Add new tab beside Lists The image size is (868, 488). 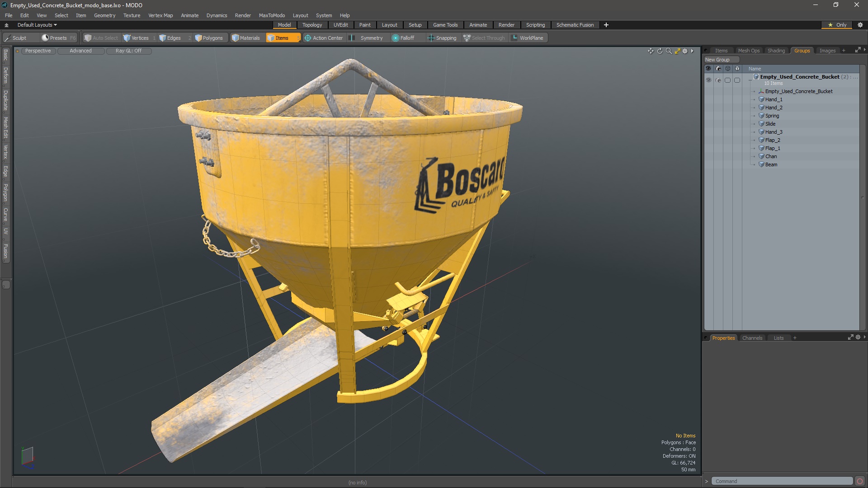tap(795, 338)
